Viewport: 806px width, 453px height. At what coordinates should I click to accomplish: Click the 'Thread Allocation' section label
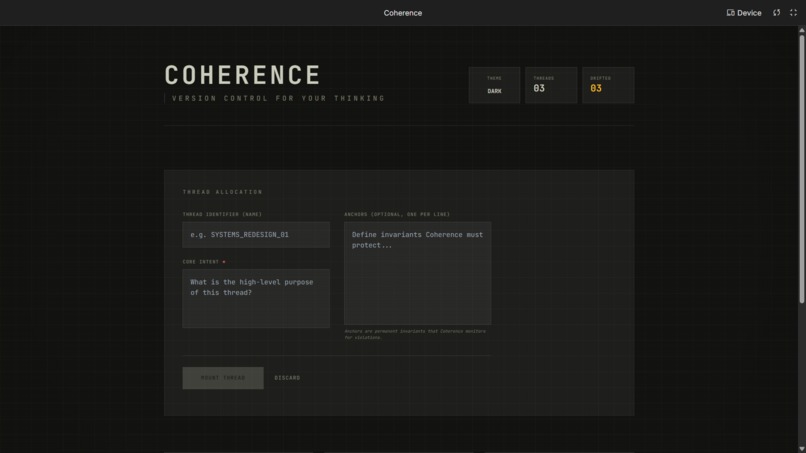point(223,192)
